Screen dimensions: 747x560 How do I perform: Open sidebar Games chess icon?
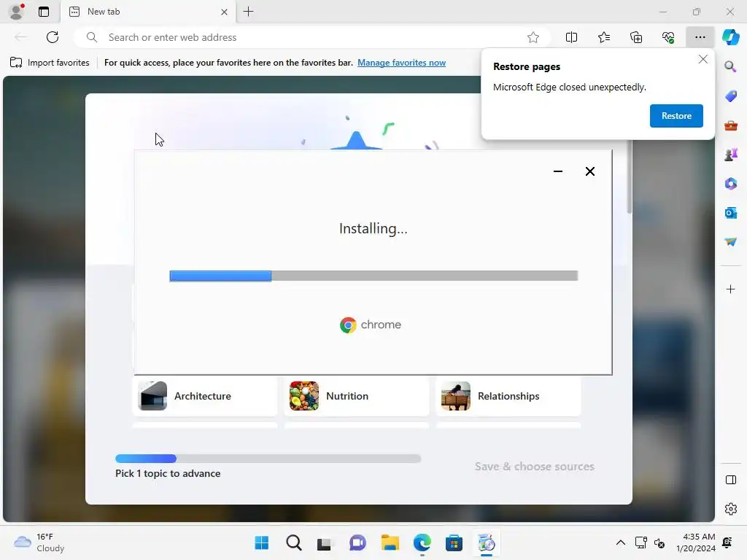(x=730, y=155)
